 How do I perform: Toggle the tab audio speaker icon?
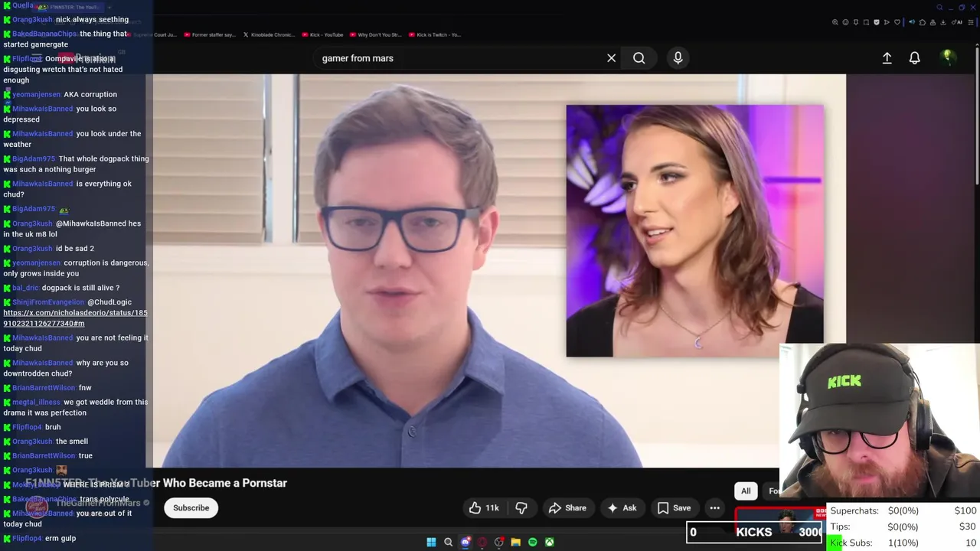pos(912,22)
